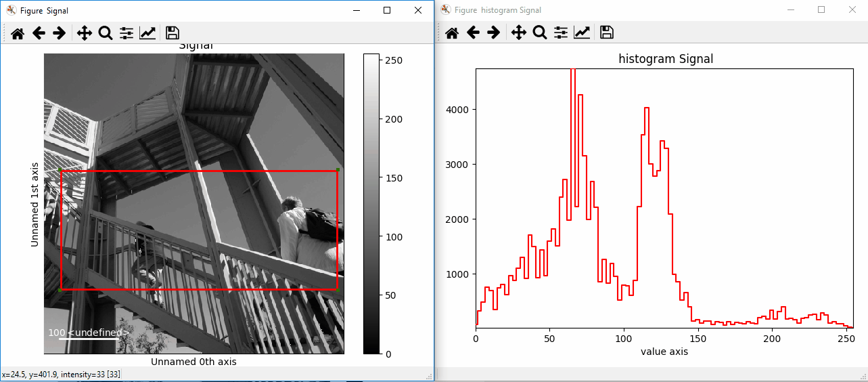This screenshot has width=868, height=382.
Task: Select Zoom magnifier in Signal figure toolbar
Action: [x=106, y=33]
